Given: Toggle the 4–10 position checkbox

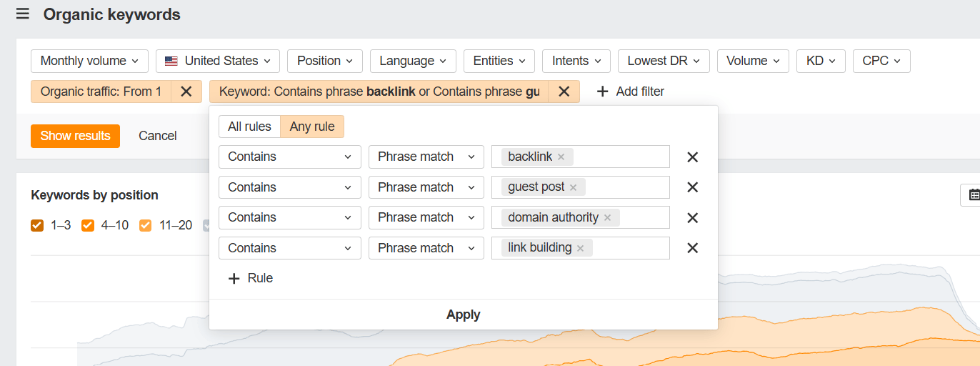Looking at the screenshot, I should pyautogui.click(x=88, y=226).
